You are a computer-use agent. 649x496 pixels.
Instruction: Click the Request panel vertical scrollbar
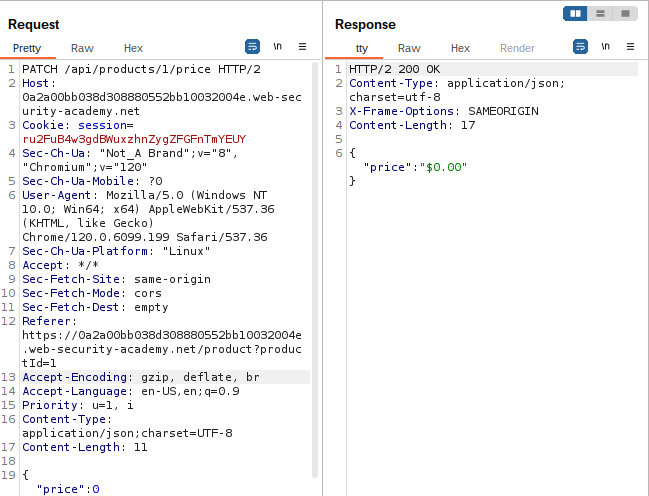[x=316, y=270]
